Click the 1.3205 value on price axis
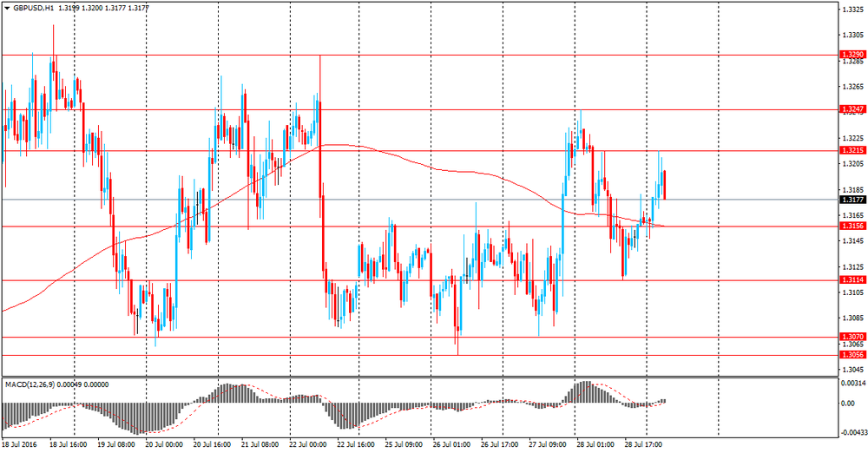868x453 pixels. click(852, 163)
